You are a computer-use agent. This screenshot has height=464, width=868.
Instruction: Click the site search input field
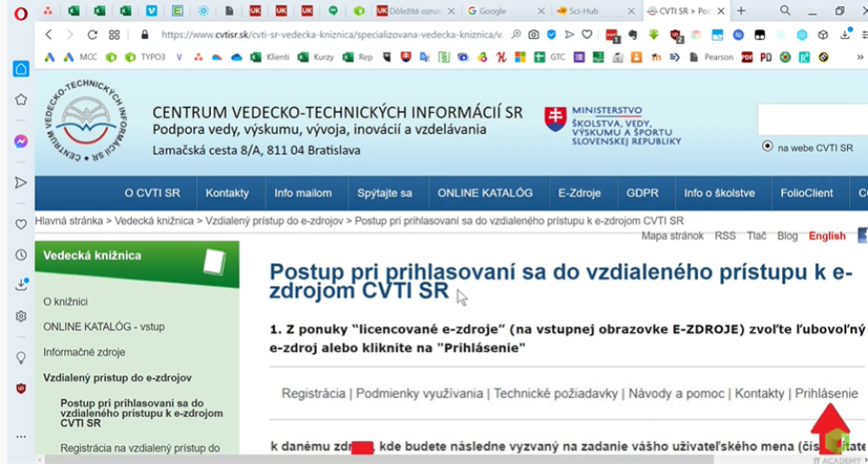(812, 120)
